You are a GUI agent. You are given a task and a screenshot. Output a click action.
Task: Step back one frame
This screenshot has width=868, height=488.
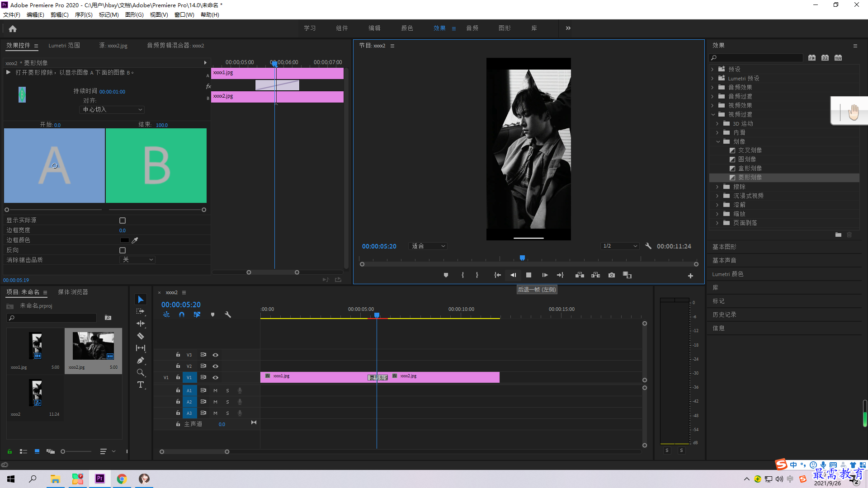point(513,275)
